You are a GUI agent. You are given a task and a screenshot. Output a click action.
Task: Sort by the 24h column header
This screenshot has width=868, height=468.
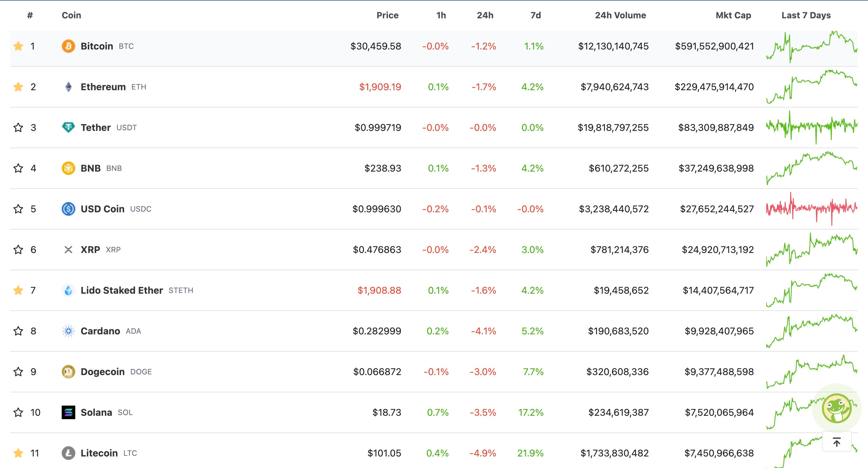click(x=485, y=15)
